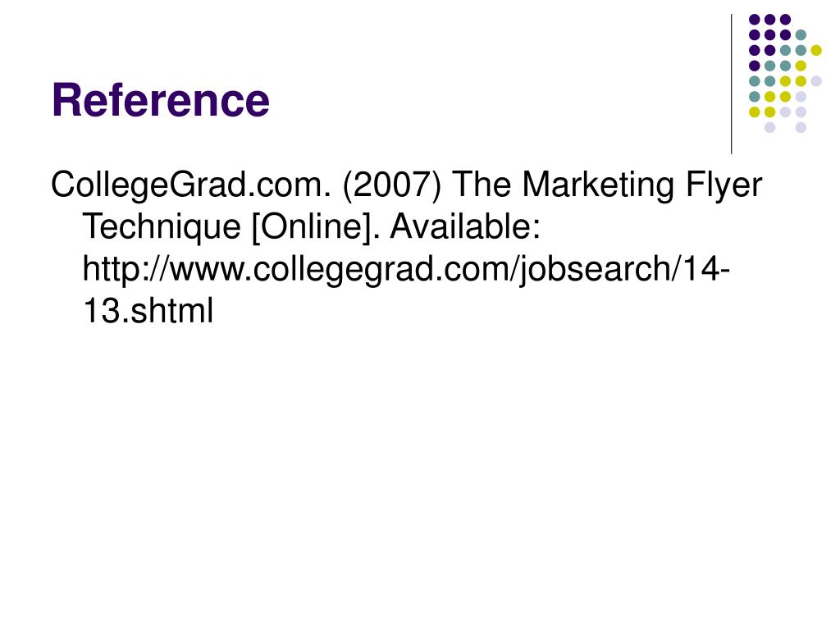
Task: Pick the lone teal dot in second dot row
Action: [x=801, y=35]
